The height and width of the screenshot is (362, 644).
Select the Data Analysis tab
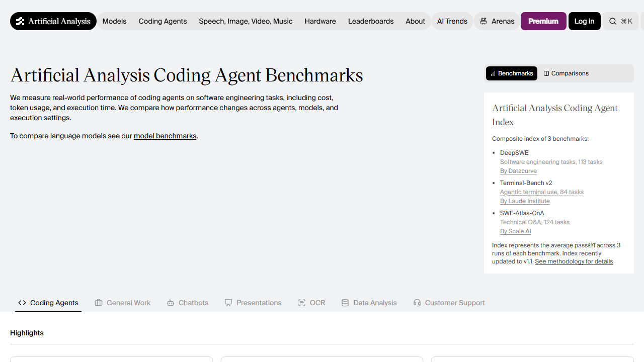pos(369,303)
